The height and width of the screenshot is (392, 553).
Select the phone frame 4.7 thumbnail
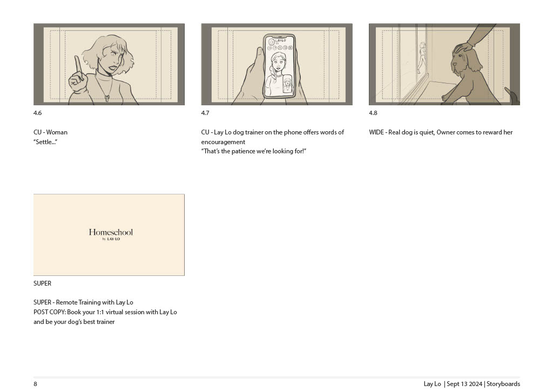(277, 64)
